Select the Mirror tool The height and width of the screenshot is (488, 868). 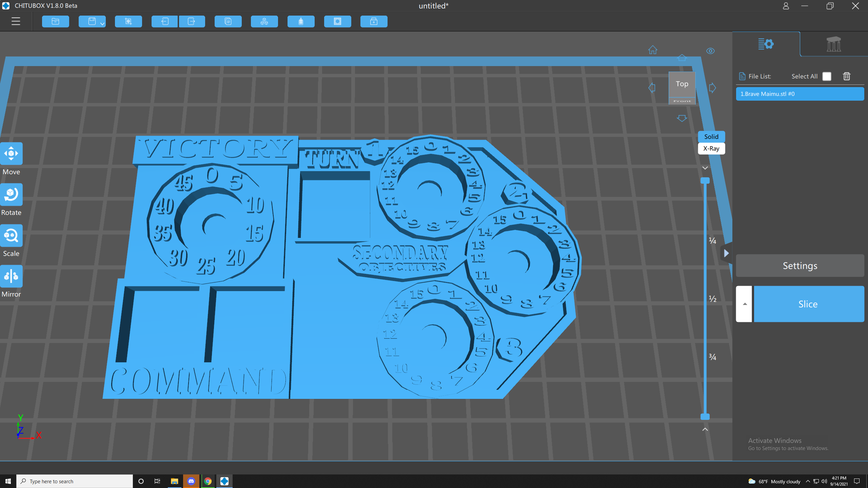[x=11, y=276]
